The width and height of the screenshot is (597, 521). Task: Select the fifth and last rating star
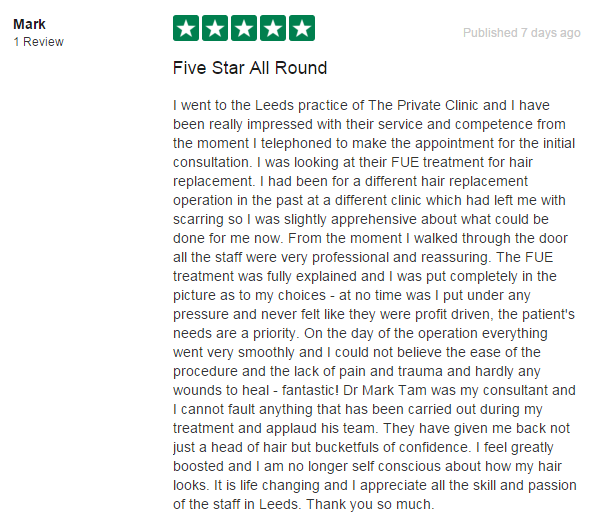tap(302, 28)
